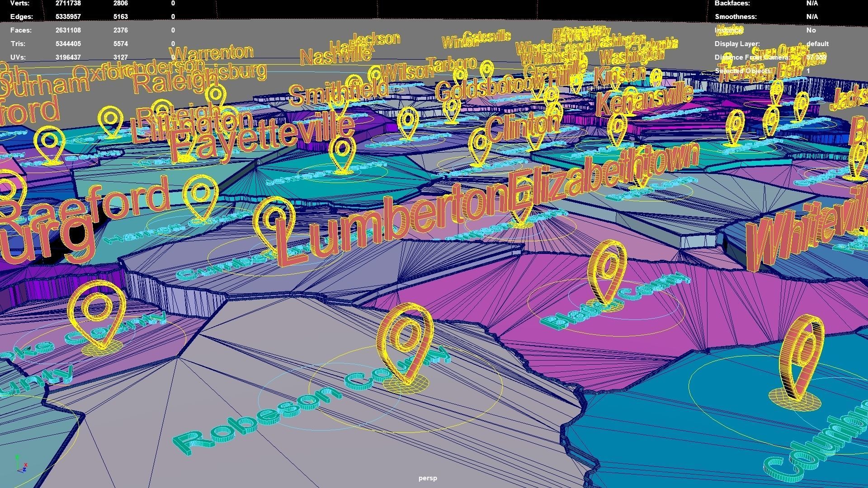Click the Display Layer default readout
Viewport: 868px width, 488px height.
817,44
